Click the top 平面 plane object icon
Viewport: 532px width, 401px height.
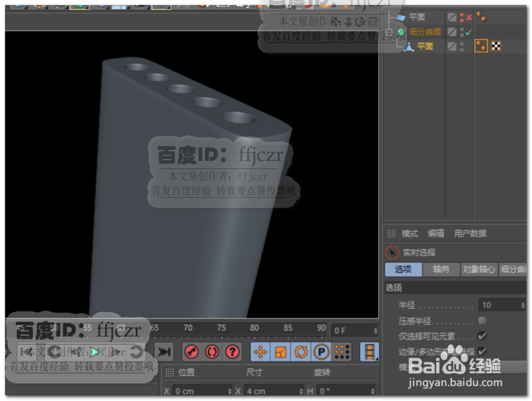(401, 18)
